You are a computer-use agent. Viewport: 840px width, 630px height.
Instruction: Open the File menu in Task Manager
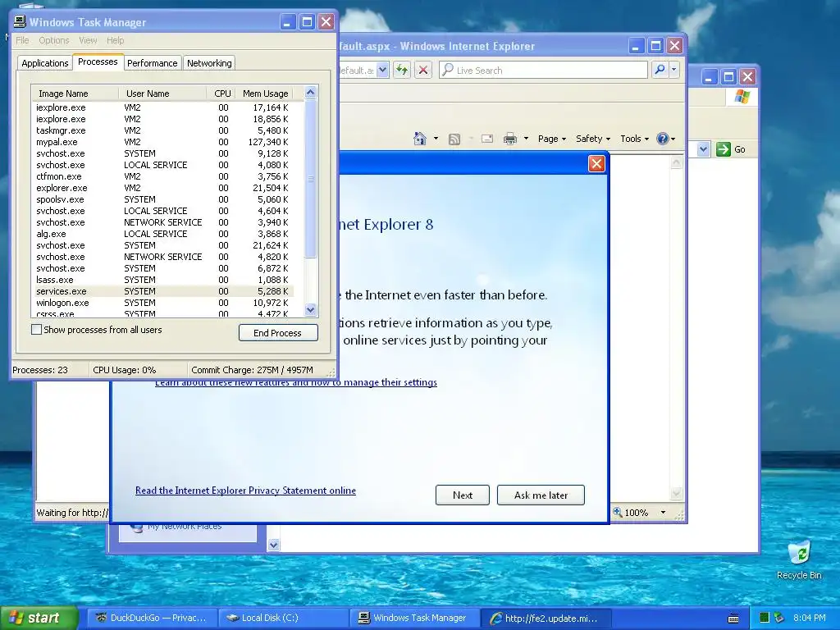pos(22,40)
